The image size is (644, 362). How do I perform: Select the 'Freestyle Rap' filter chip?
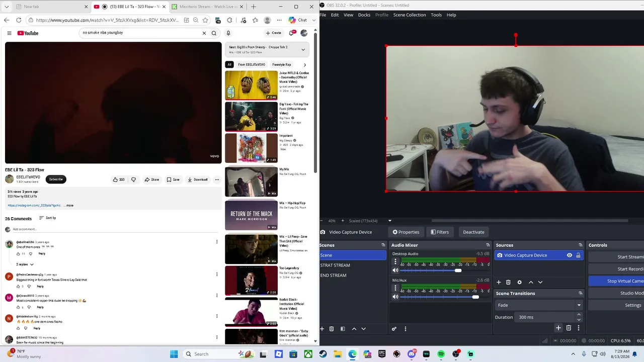[282, 64]
